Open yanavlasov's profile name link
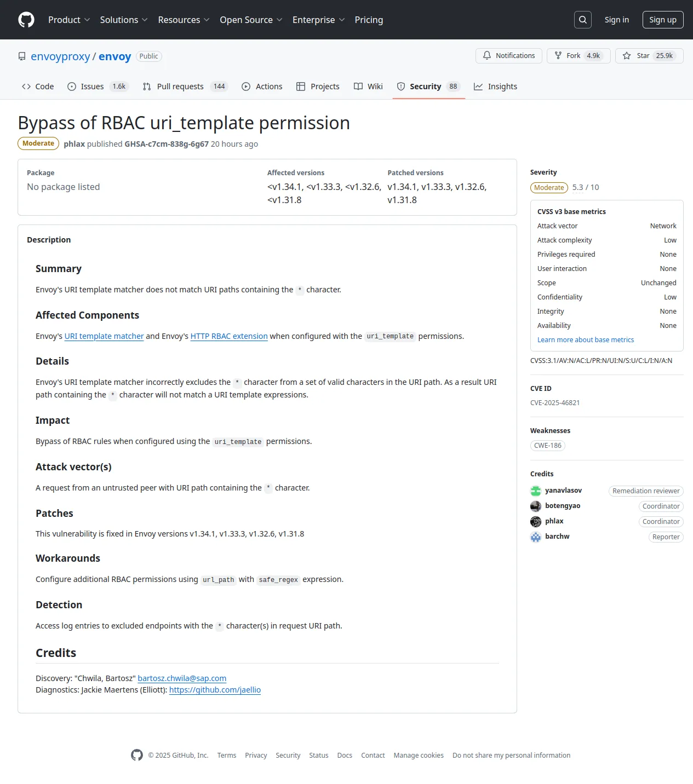693x784 pixels. click(x=563, y=491)
